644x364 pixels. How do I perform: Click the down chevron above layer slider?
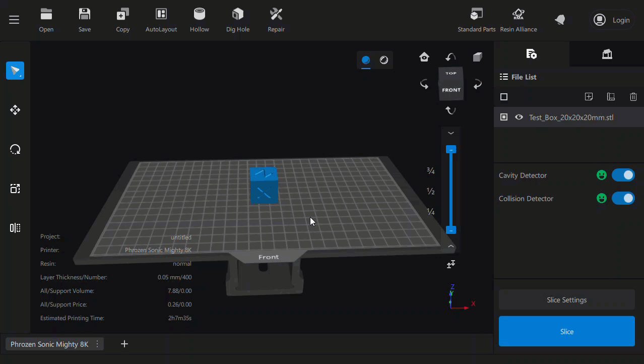point(451,133)
